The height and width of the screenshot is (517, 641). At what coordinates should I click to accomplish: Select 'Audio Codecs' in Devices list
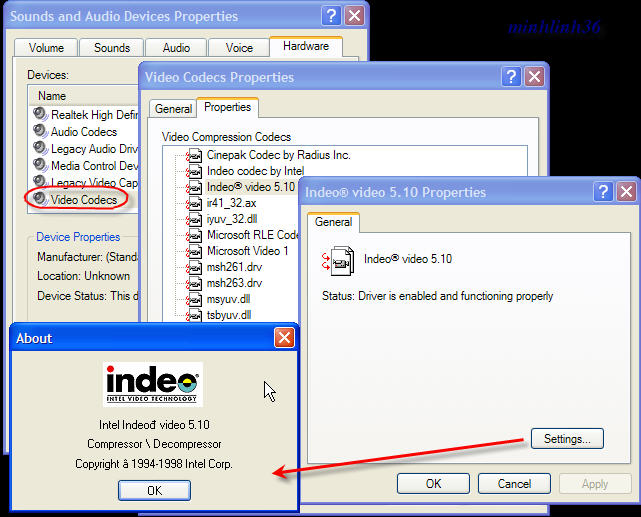click(84, 132)
